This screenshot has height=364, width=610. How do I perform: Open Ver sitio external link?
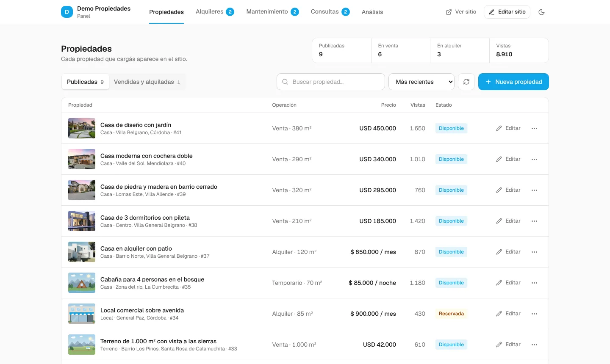(461, 12)
